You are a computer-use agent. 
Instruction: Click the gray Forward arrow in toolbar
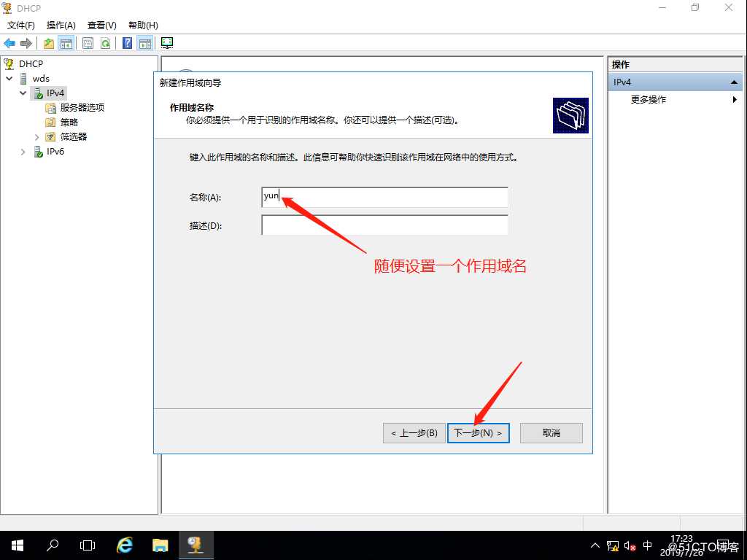click(26, 43)
